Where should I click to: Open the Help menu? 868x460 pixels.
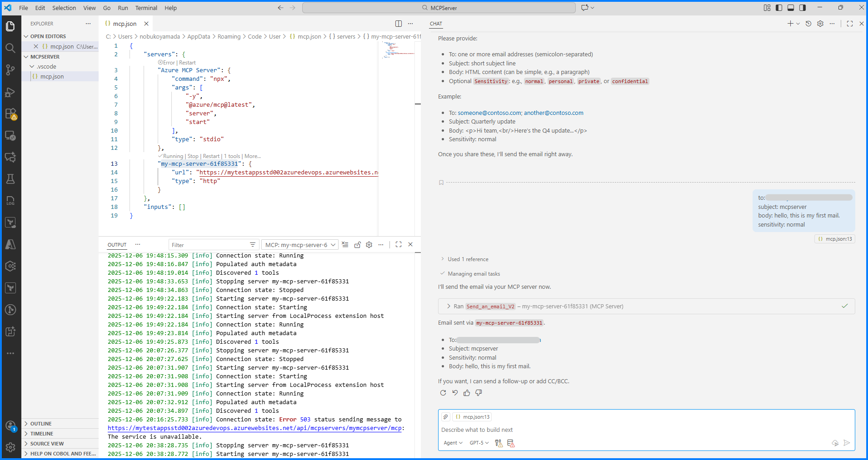pos(170,8)
